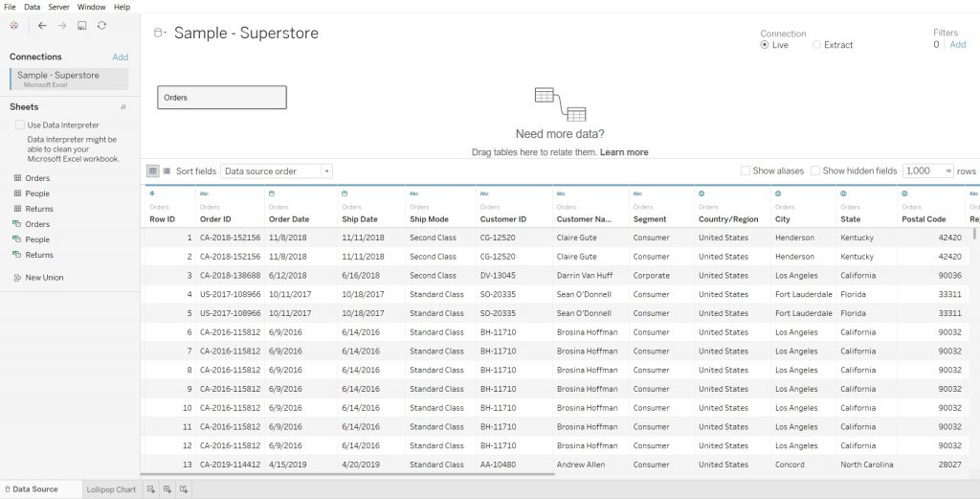Screen dimensions: 980x499
Task: Add a new connection
Action: [x=120, y=57]
